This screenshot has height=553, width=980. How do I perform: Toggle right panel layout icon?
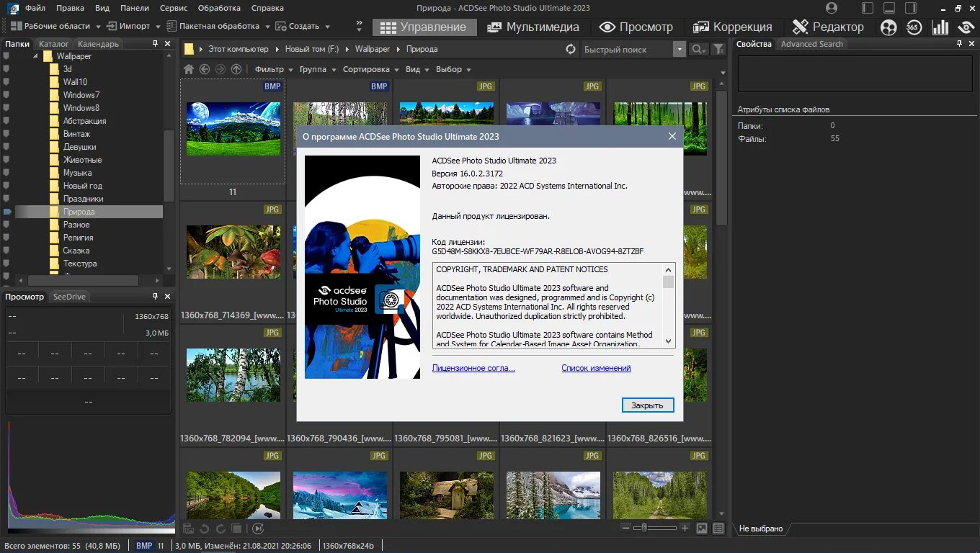(x=911, y=8)
